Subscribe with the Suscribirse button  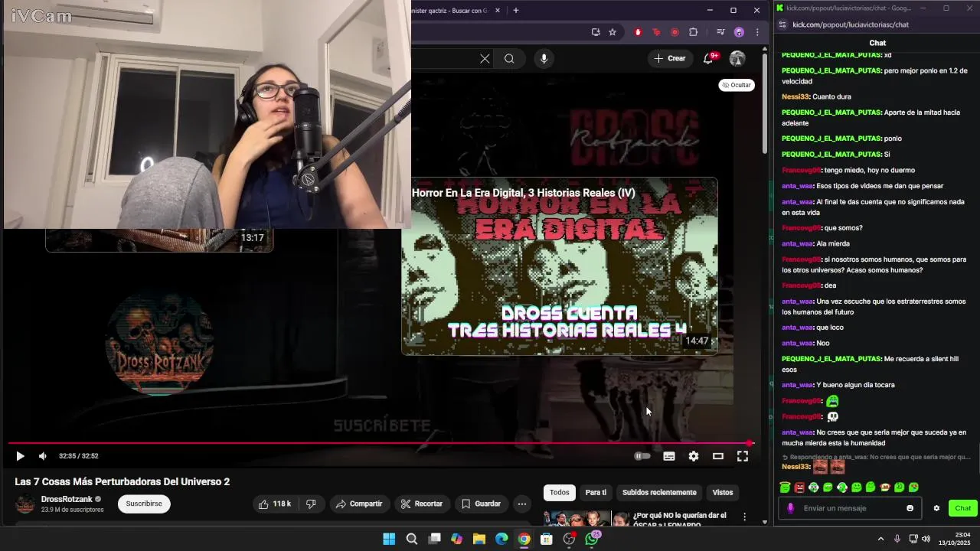pos(144,504)
